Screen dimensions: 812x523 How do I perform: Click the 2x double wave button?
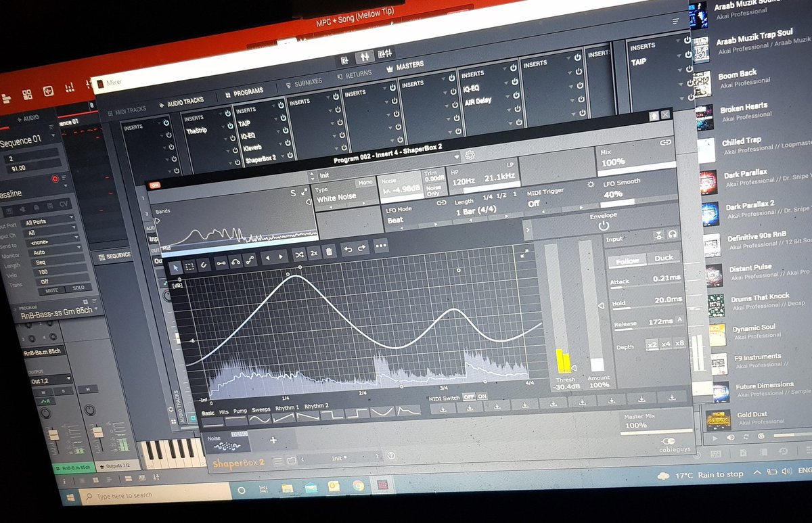point(314,254)
